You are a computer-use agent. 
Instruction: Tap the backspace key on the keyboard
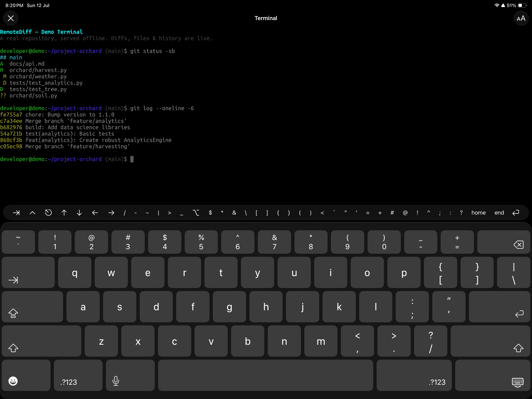click(x=504, y=242)
